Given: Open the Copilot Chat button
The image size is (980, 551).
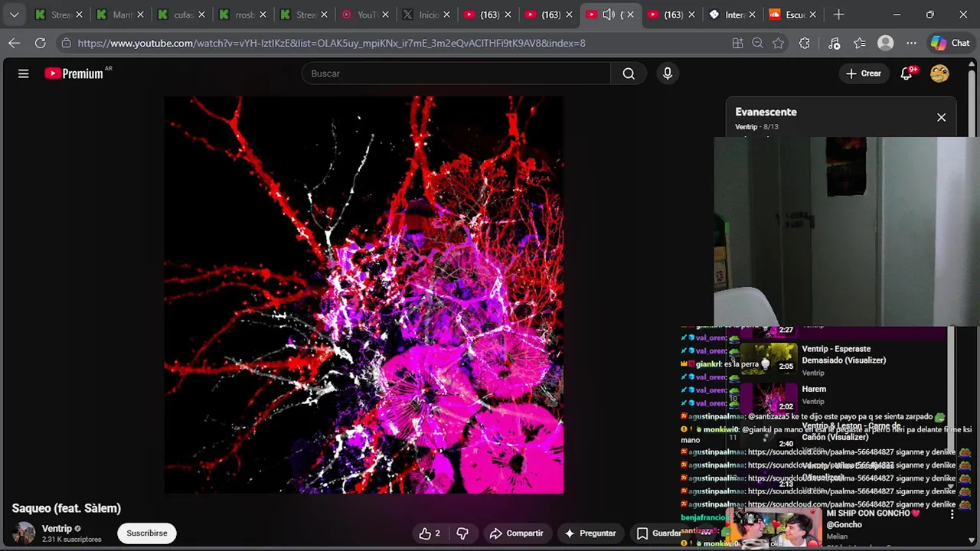Looking at the screenshot, I should (950, 43).
